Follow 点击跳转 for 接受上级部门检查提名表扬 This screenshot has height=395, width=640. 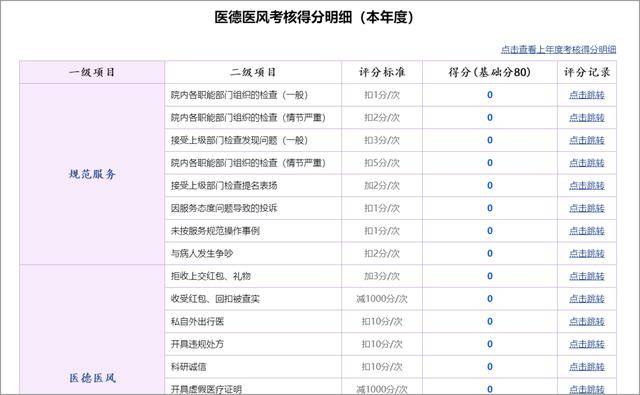coord(587,186)
